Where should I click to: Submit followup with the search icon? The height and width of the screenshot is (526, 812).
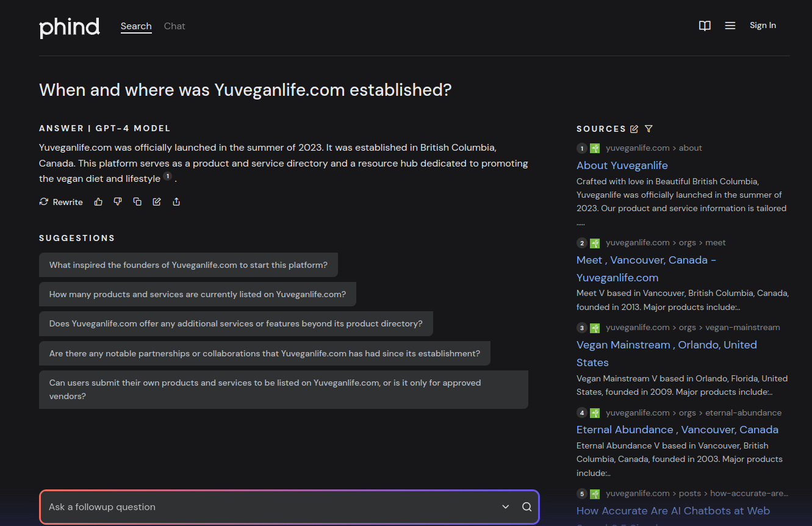click(x=527, y=507)
